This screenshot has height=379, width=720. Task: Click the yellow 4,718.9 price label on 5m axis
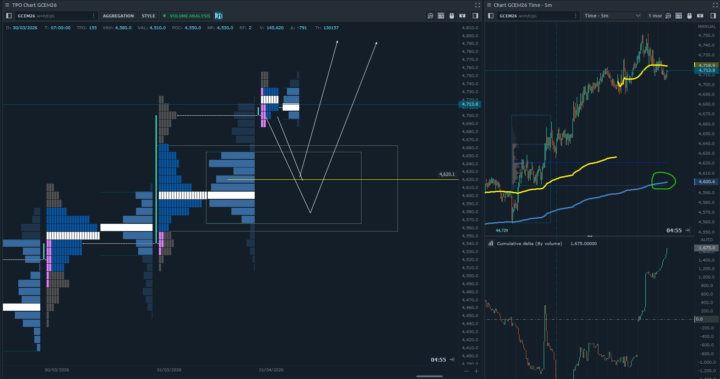click(x=706, y=65)
